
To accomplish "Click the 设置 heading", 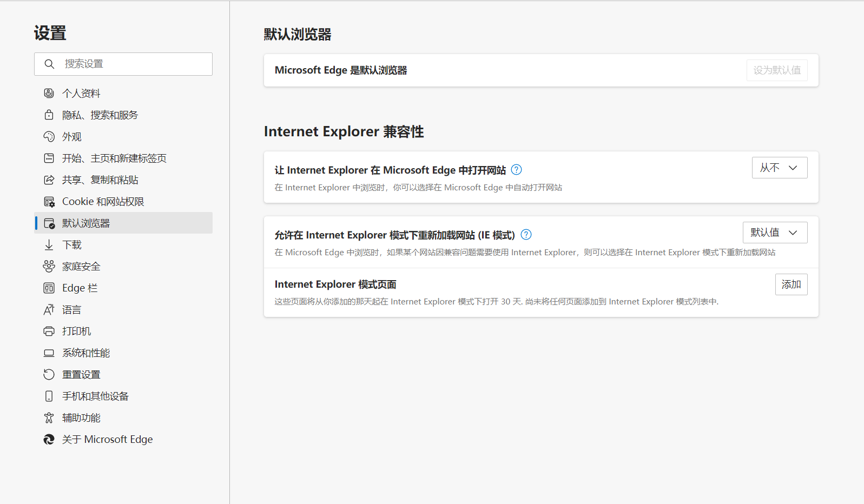I will [50, 34].
